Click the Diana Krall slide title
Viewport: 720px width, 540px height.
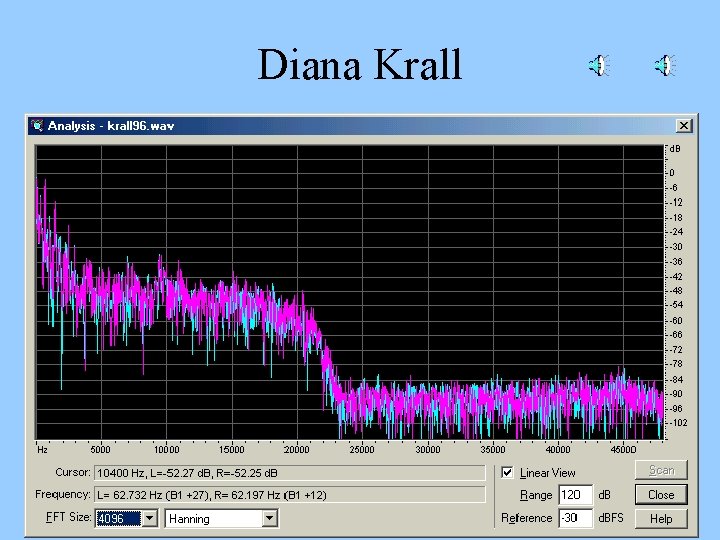(360, 65)
